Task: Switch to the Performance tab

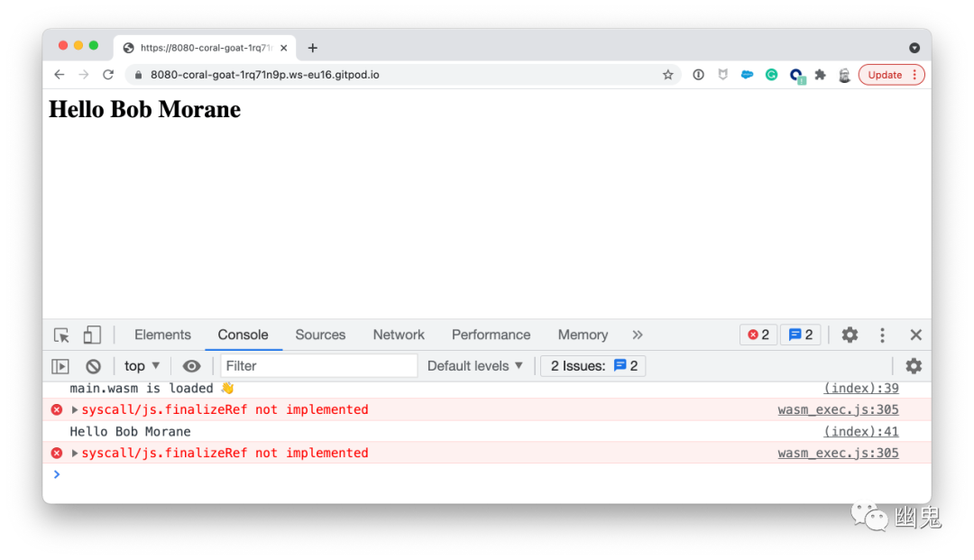Action: [491, 335]
